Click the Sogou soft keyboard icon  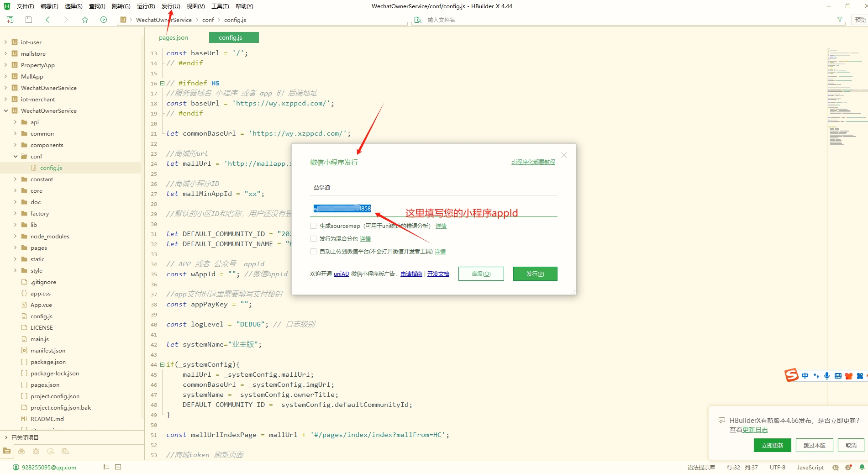point(838,376)
